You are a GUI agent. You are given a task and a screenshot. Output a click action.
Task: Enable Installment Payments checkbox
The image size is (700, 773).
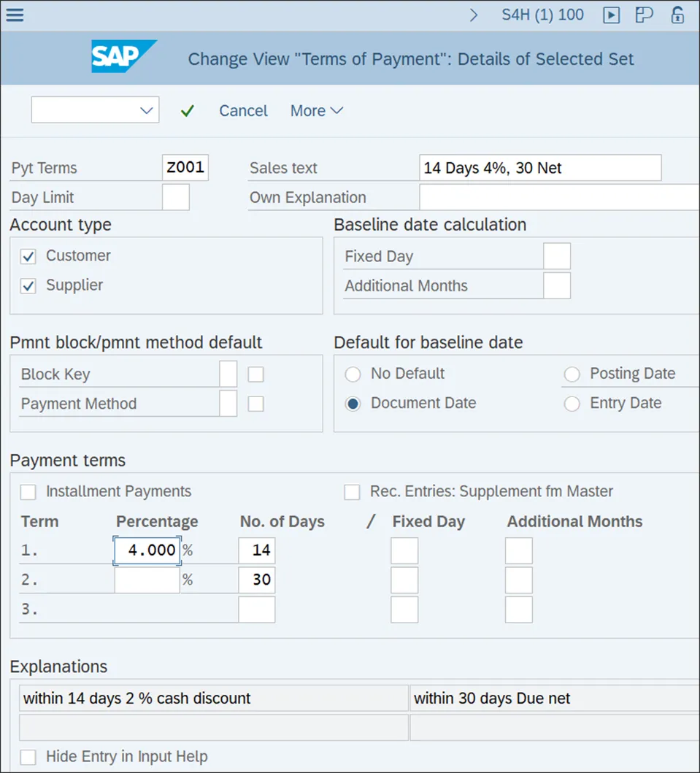tap(28, 492)
